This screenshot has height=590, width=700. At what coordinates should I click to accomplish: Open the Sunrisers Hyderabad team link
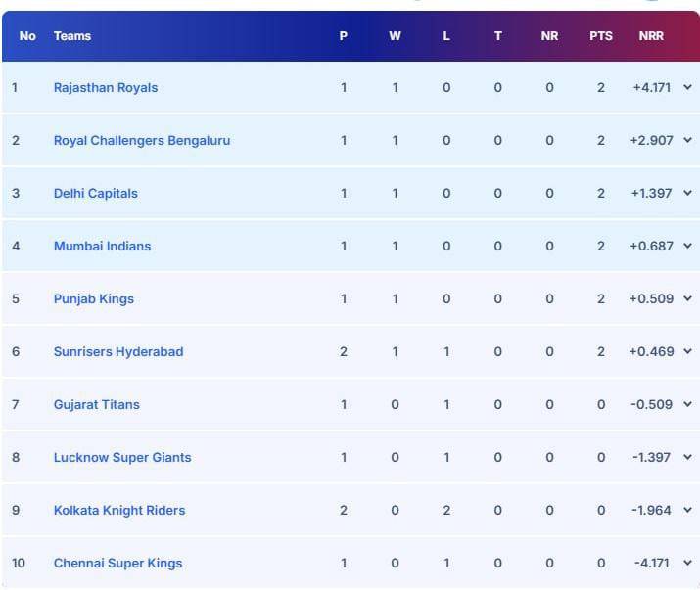click(118, 351)
